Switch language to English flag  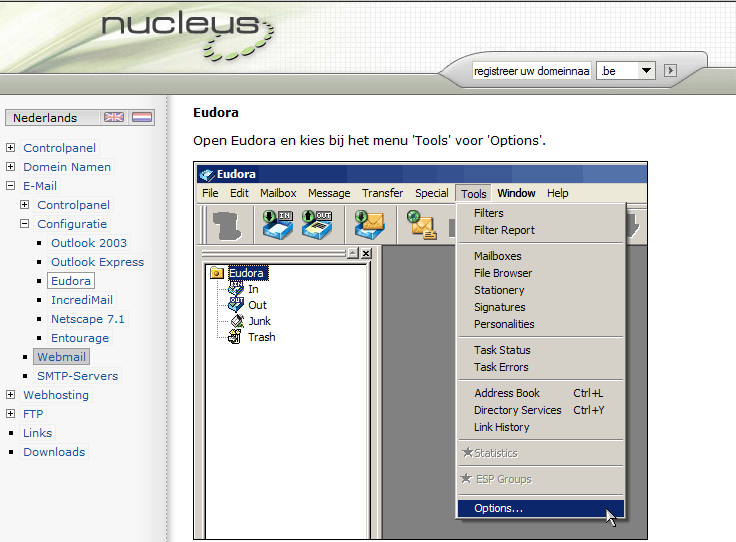[x=114, y=117]
